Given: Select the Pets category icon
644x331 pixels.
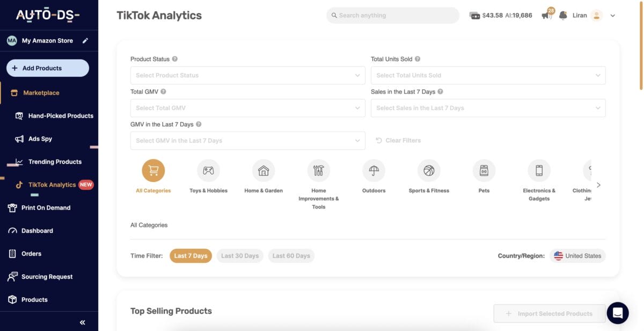Looking at the screenshot, I should click(x=484, y=170).
